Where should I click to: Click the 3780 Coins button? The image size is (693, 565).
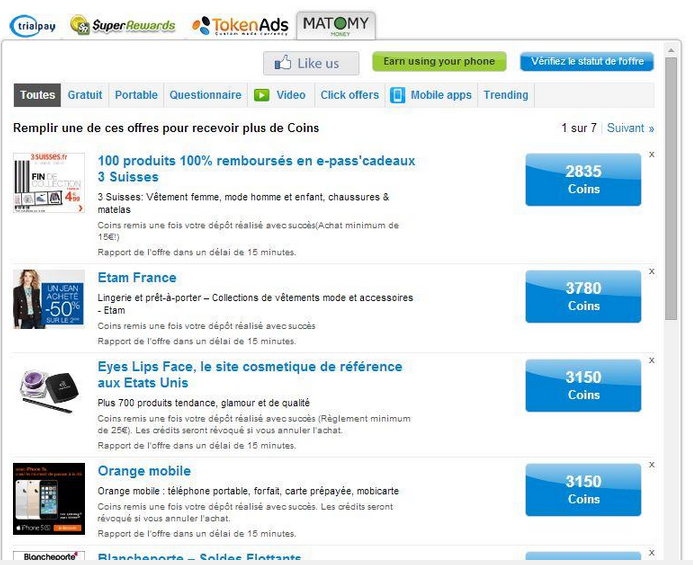click(x=583, y=296)
